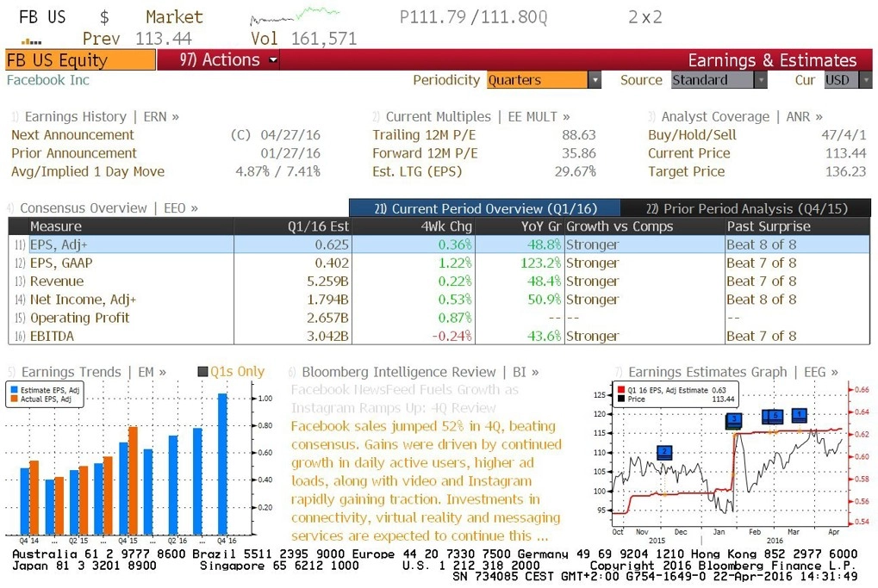
Task: Click the EBITDA 4Wk change -0.24%
Action: [x=451, y=336]
